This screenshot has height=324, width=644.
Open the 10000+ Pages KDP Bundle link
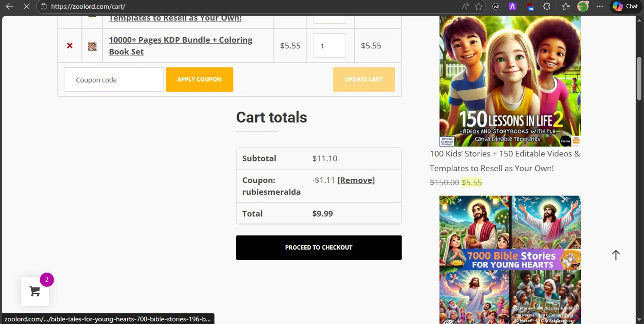(x=180, y=46)
